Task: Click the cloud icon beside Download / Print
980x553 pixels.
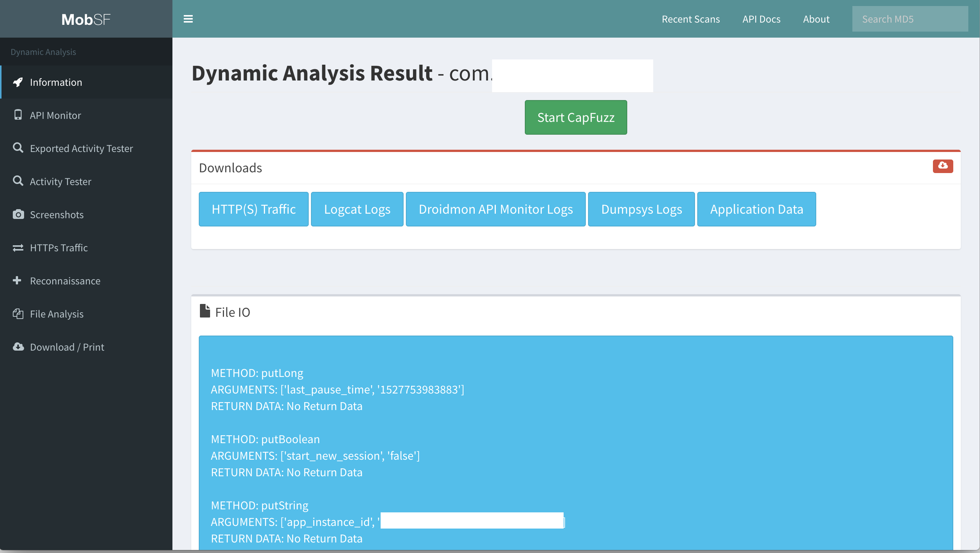Action: 18,346
